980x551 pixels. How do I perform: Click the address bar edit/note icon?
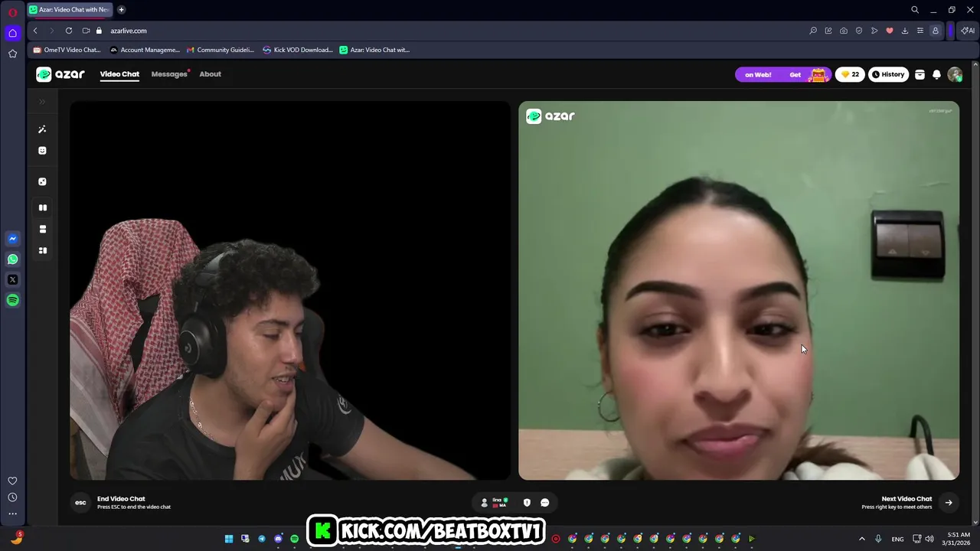point(828,31)
